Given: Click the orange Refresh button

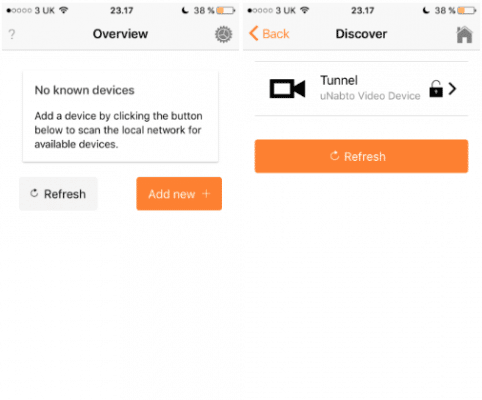Looking at the screenshot, I should pyautogui.click(x=361, y=156).
